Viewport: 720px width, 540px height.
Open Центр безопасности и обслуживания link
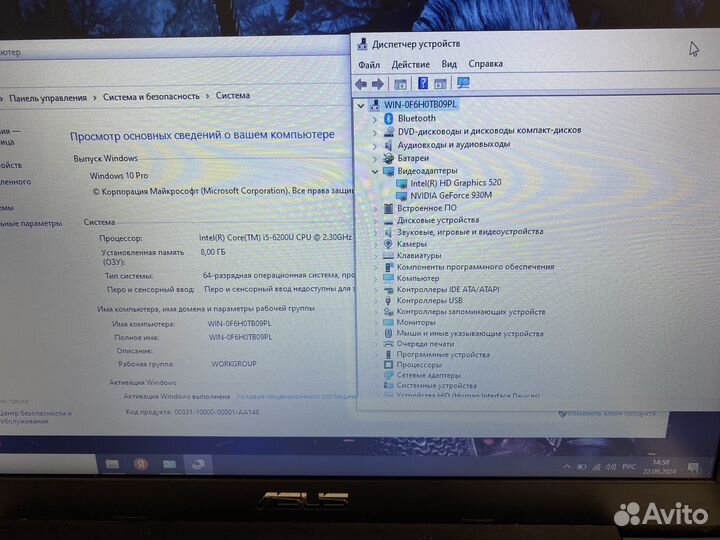click(35, 416)
